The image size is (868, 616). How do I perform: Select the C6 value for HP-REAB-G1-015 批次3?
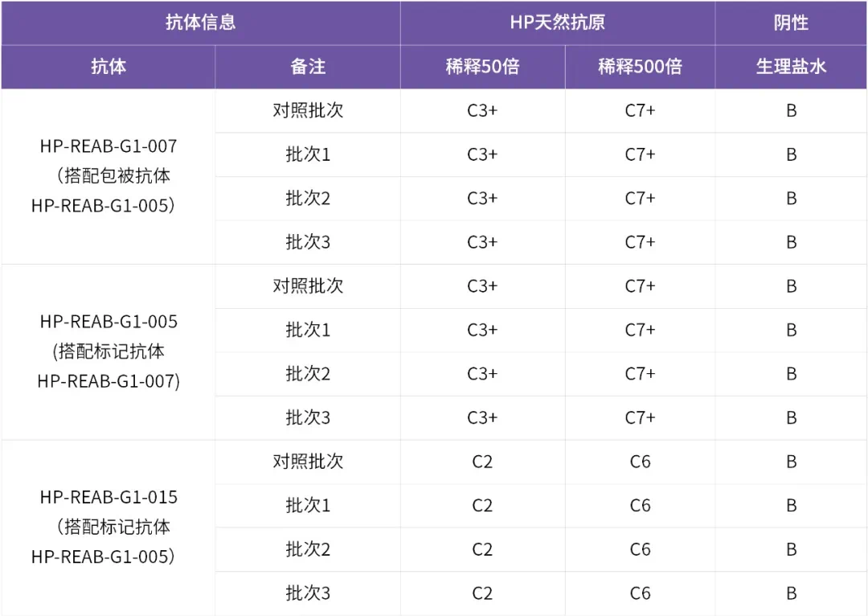tap(640, 593)
